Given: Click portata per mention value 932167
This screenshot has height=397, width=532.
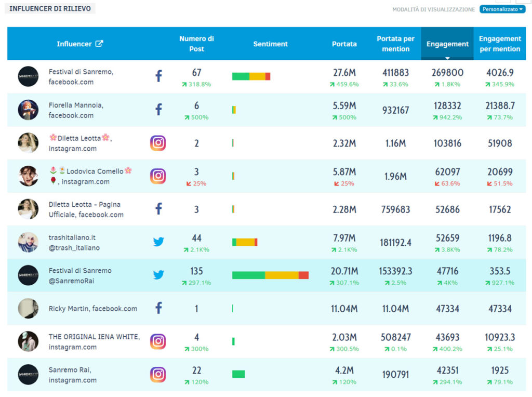Looking at the screenshot, I should pyautogui.click(x=395, y=110).
